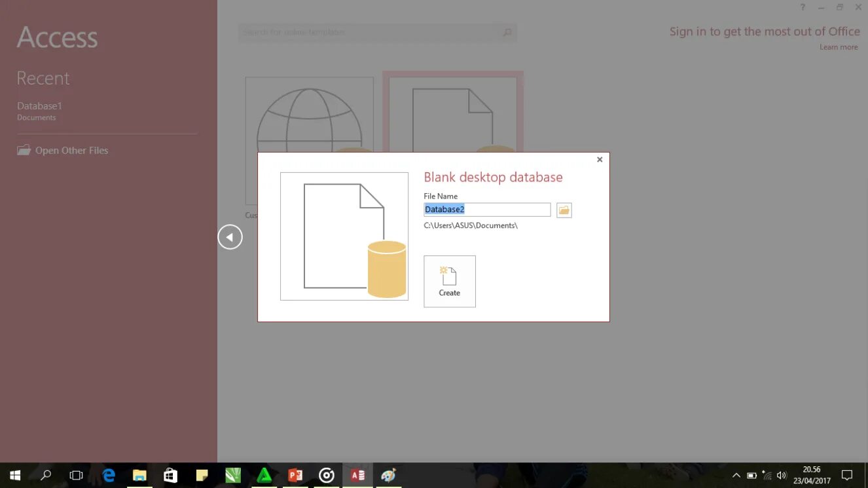The image size is (868, 488).
Task: Click the volume speaker tray icon
Action: (x=781, y=475)
